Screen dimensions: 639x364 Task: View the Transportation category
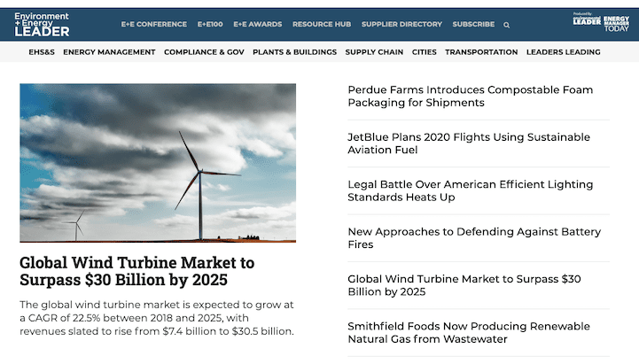481,52
